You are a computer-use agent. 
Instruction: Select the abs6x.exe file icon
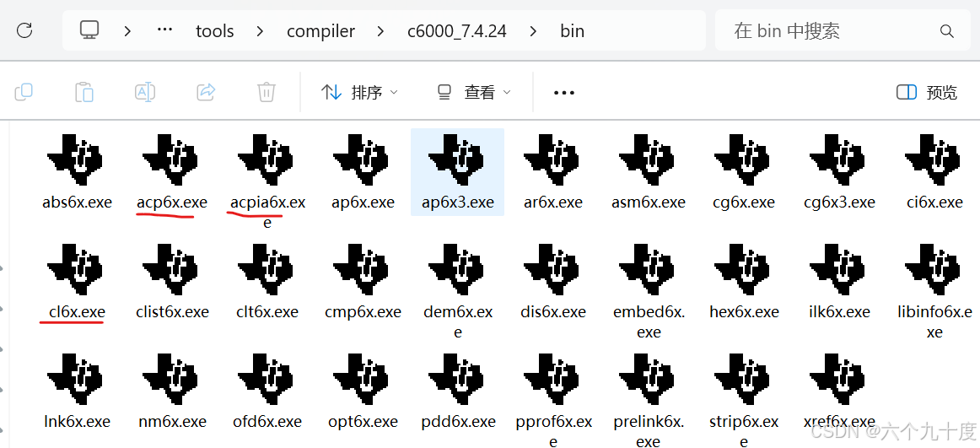pos(74,160)
